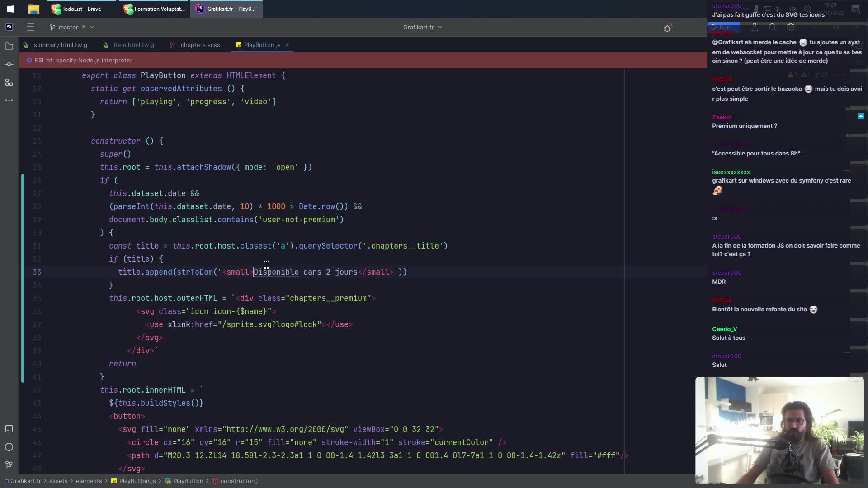Click the Run configuration button
The image size is (868, 488).
pos(723,28)
